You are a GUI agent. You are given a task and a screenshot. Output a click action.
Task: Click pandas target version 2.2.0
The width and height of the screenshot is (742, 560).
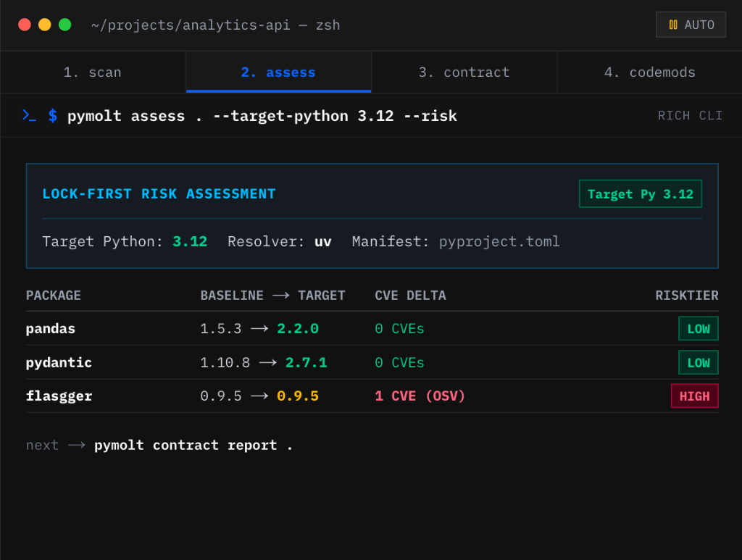(298, 329)
